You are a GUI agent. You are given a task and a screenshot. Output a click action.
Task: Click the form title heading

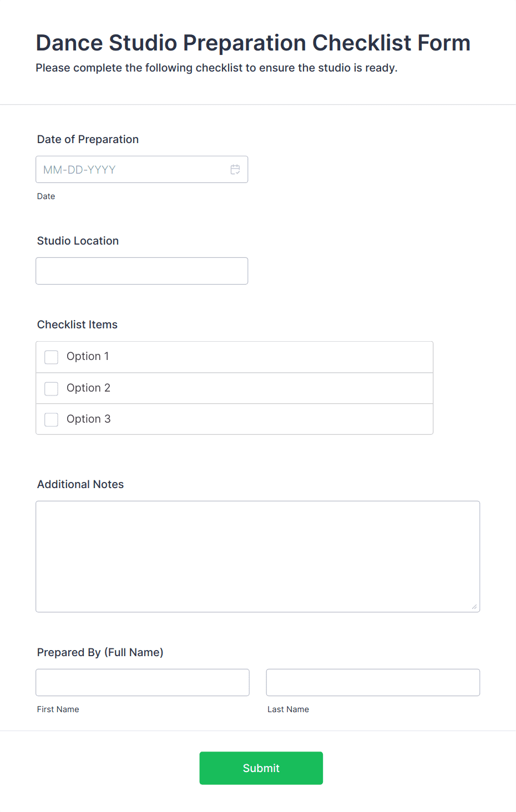click(x=253, y=43)
